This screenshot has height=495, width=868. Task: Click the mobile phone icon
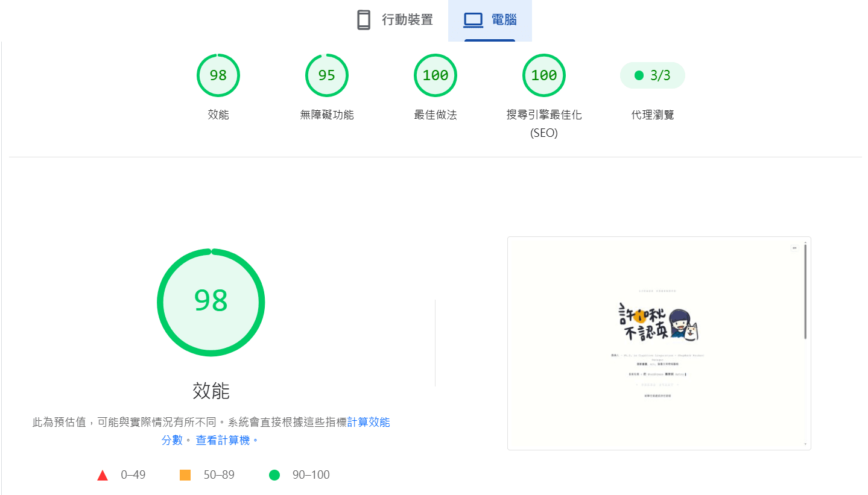click(363, 20)
